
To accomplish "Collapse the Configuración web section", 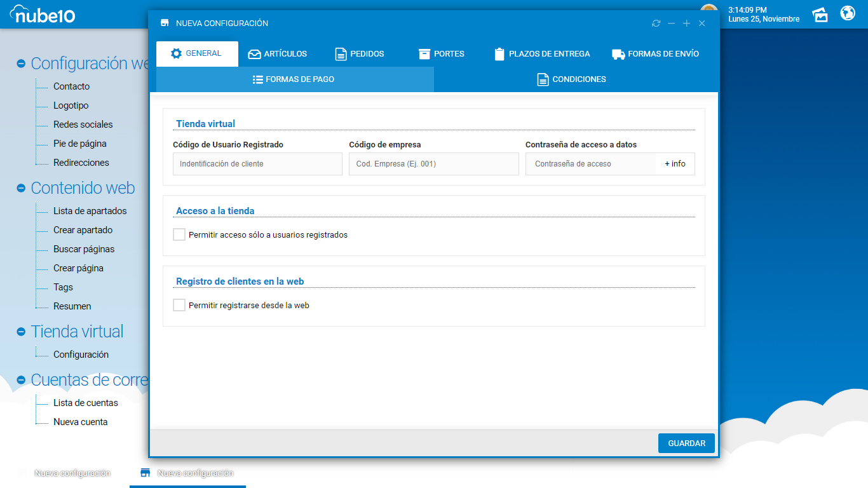I will (21, 64).
